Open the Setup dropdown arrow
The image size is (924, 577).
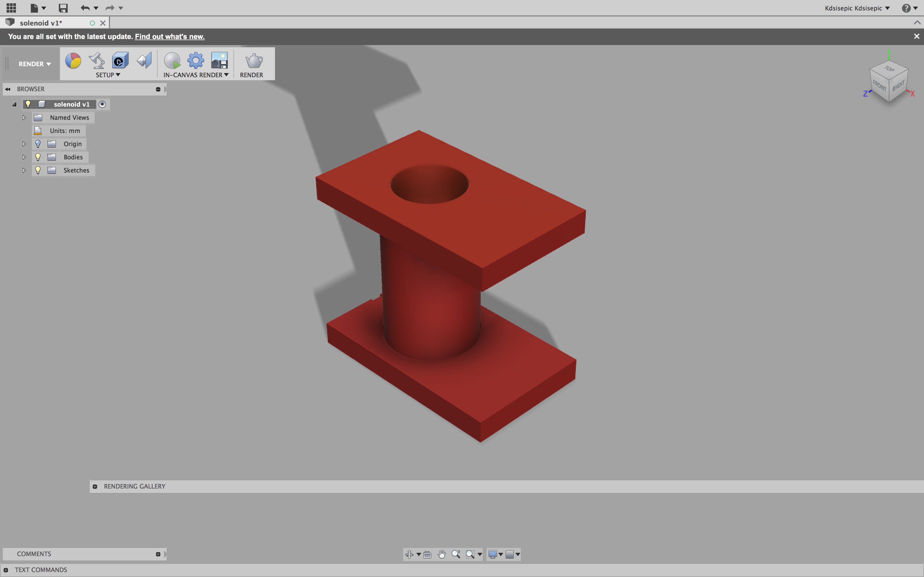(118, 75)
